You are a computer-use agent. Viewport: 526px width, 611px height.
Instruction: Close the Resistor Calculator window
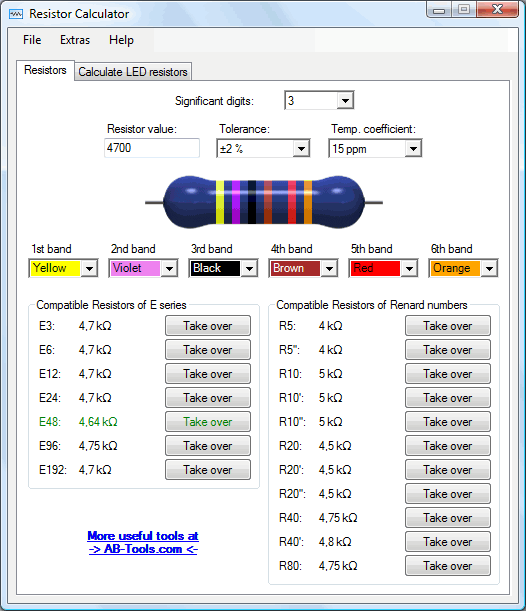[498, 10]
